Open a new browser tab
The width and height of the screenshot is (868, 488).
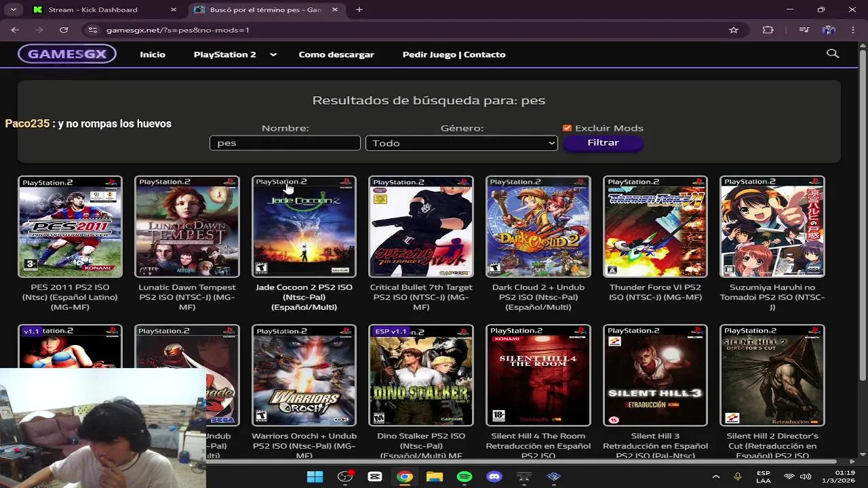[359, 9]
